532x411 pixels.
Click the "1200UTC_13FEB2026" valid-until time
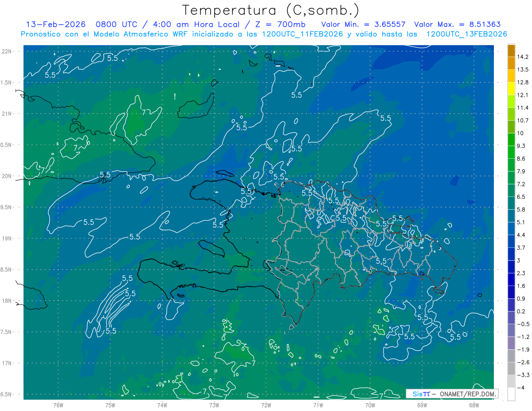(466, 34)
